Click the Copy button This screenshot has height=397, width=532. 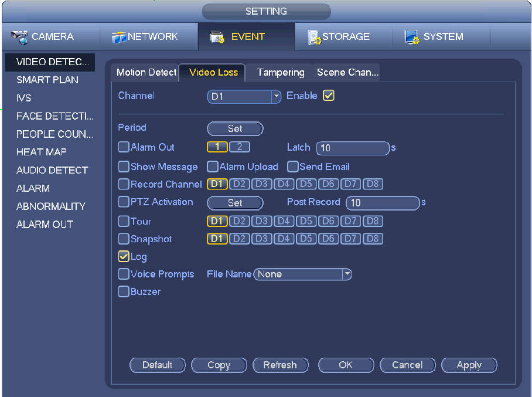click(x=219, y=365)
